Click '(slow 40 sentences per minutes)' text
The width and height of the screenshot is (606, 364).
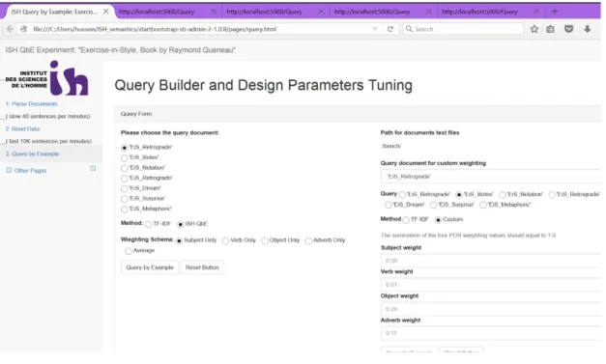point(48,116)
